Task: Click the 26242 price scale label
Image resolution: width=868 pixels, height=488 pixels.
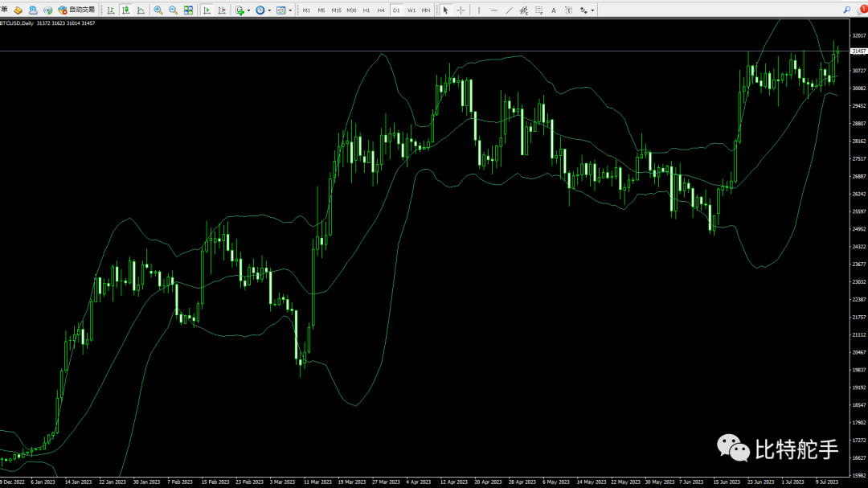Action: [859, 194]
